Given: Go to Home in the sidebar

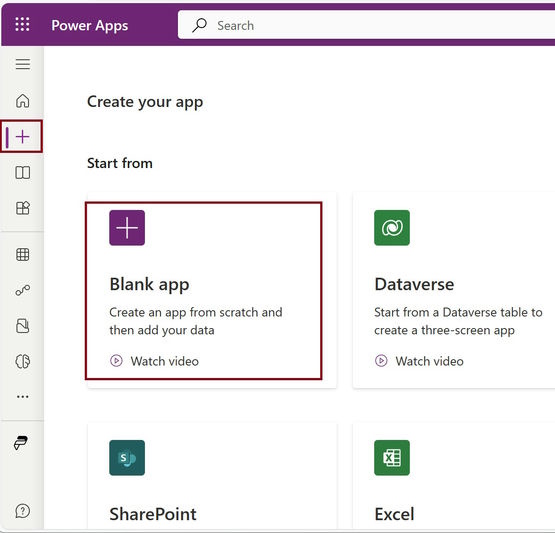Looking at the screenshot, I should (x=23, y=101).
